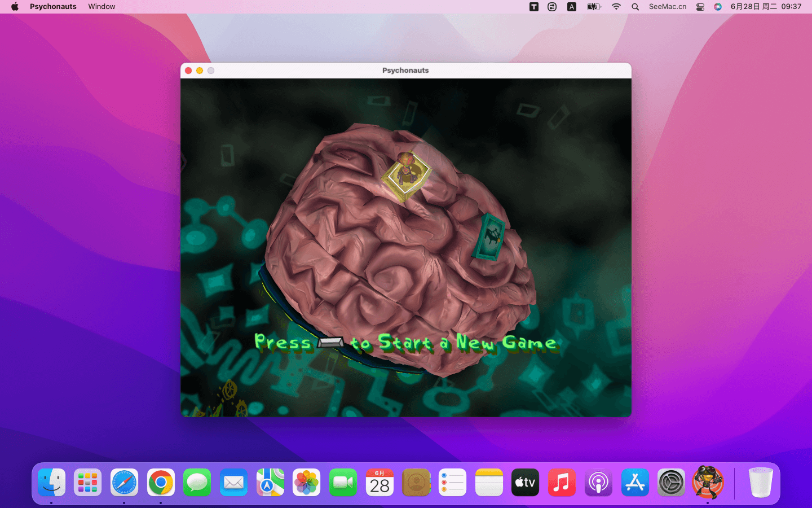
Task: Open the App Store from the Dock
Action: tap(635, 483)
